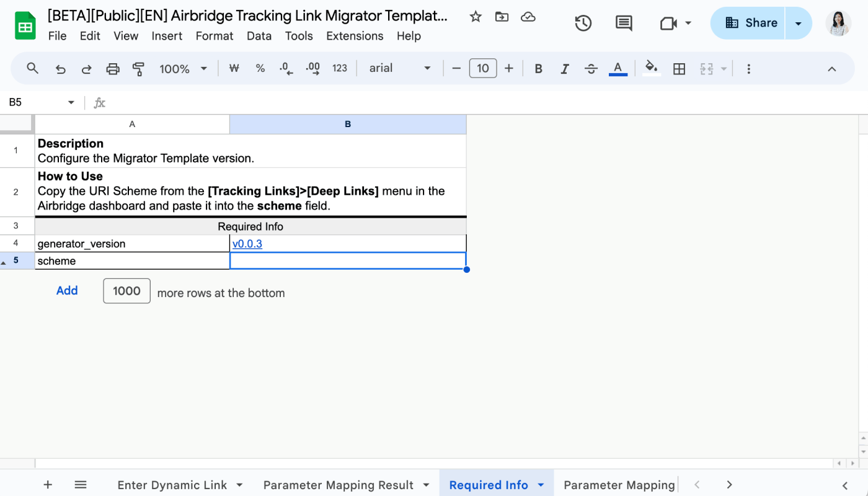Click the rows count field showing 1000
Image resolution: width=868 pixels, height=496 pixels.
pyautogui.click(x=126, y=291)
